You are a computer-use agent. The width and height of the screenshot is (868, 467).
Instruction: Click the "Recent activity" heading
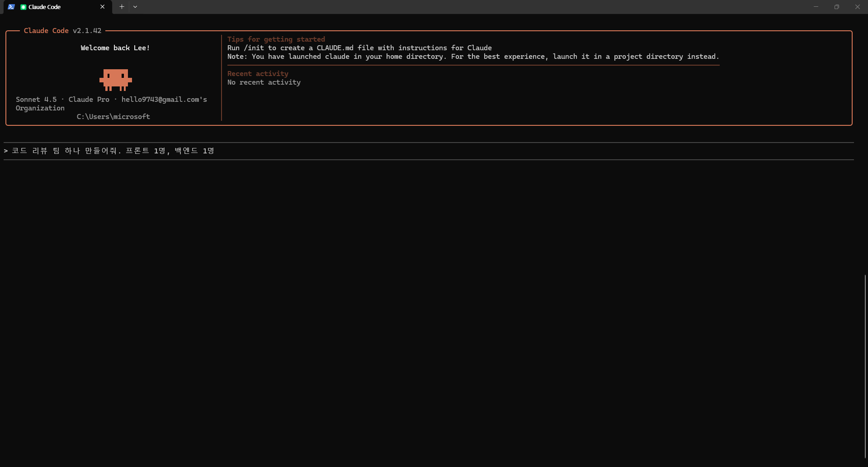258,74
